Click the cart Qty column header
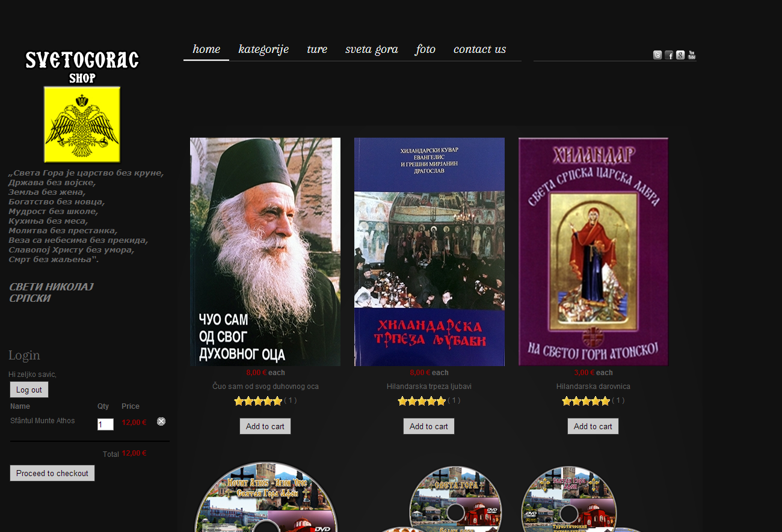Image resolution: width=782 pixels, height=532 pixels. tap(103, 406)
